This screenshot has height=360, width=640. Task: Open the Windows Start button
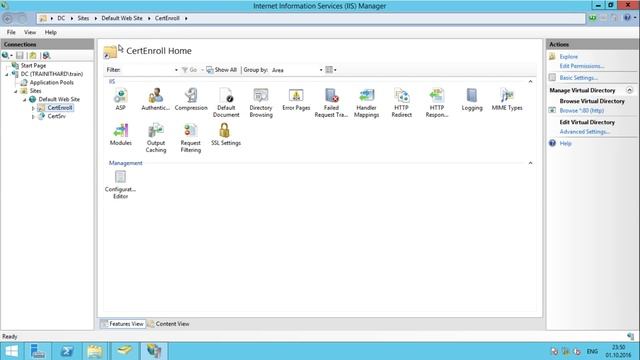(11, 351)
